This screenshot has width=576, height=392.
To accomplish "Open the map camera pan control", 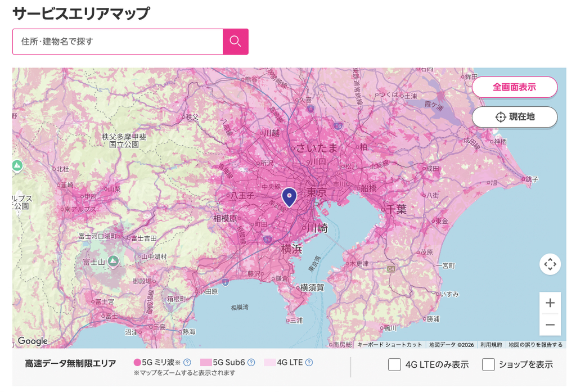I will (x=550, y=264).
